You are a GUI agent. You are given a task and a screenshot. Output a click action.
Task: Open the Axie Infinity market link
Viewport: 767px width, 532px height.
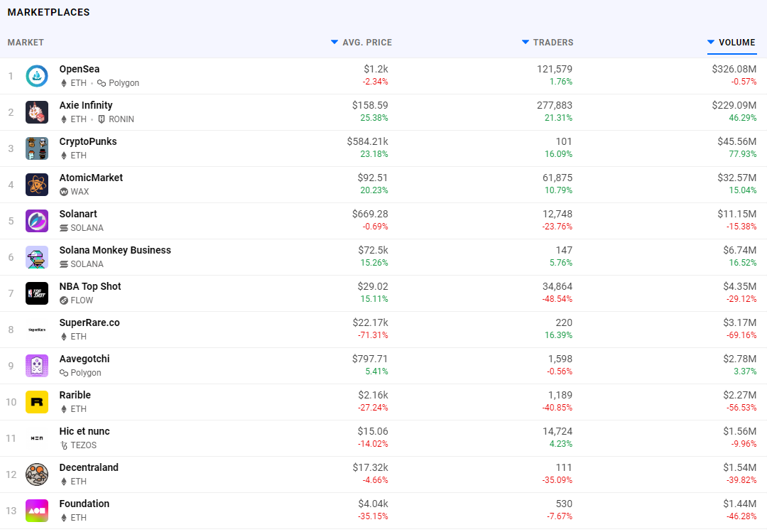[86, 105]
